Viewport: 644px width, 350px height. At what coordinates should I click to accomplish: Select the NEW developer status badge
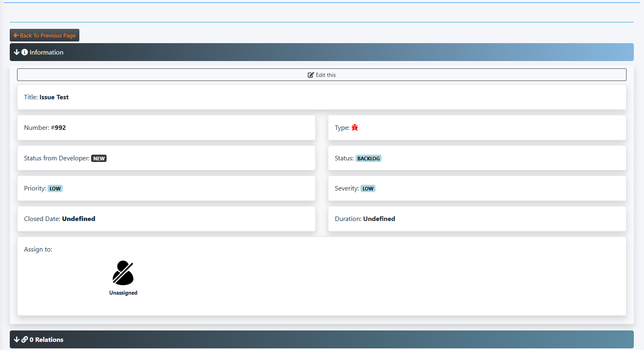tap(99, 158)
